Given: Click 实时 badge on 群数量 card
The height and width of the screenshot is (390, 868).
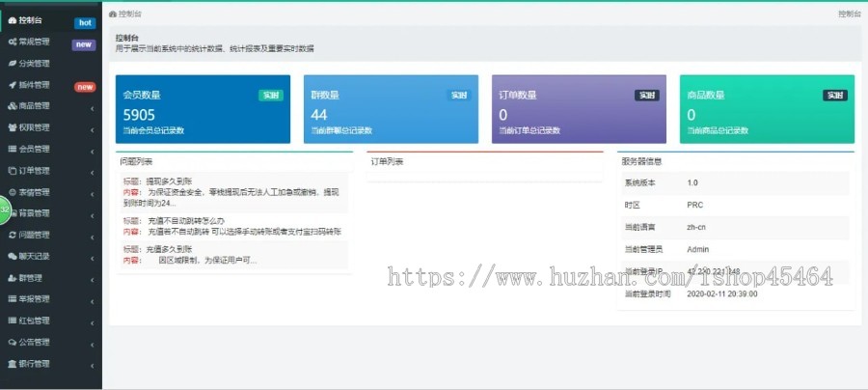Looking at the screenshot, I should click(x=459, y=96).
